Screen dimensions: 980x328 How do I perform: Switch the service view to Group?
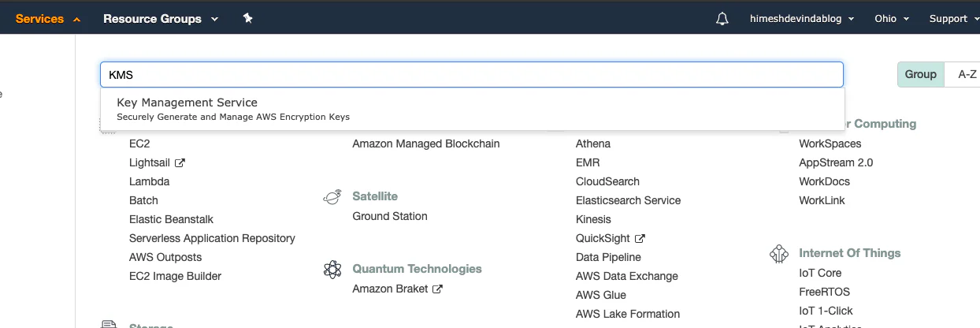[x=920, y=74]
